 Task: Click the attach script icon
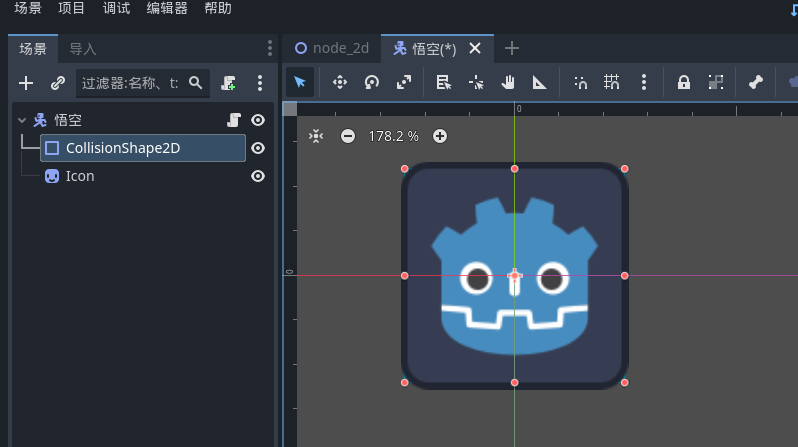pyautogui.click(x=229, y=83)
